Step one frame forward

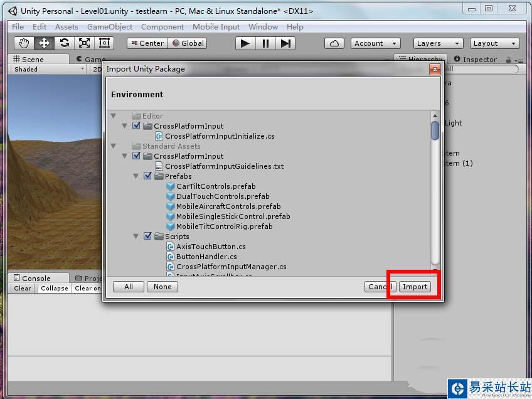(x=285, y=43)
